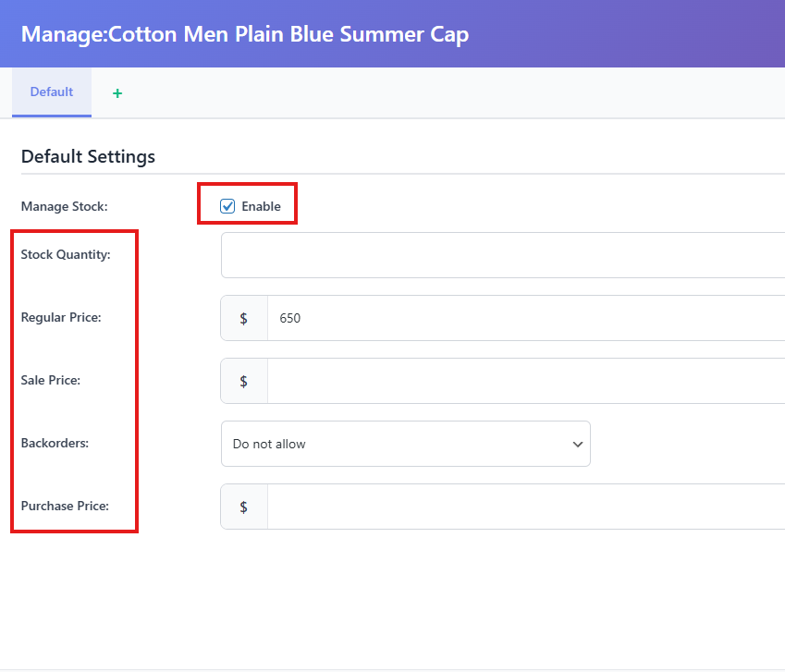Click the Manage Cotton Men Cap title

pyautogui.click(x=244, y=34)
